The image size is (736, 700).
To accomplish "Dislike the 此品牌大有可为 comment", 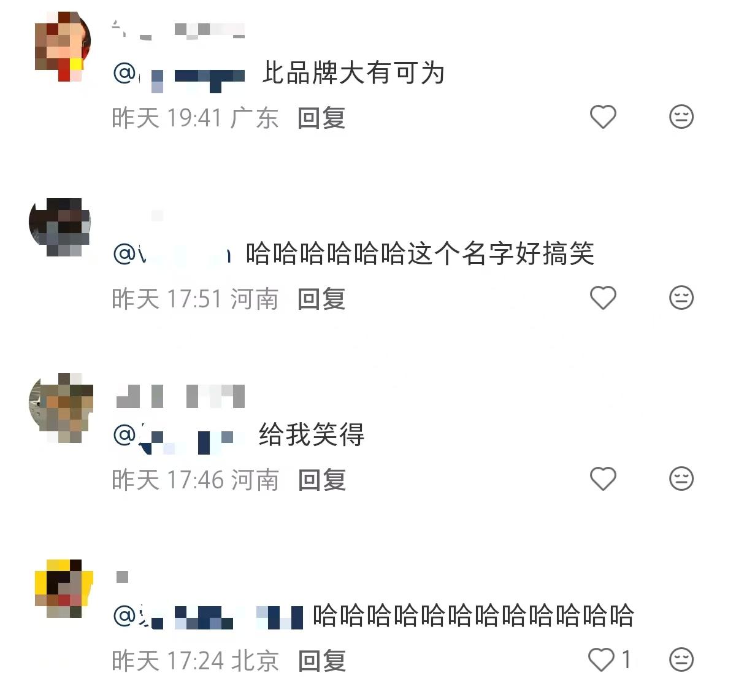I will coord(681,117).
